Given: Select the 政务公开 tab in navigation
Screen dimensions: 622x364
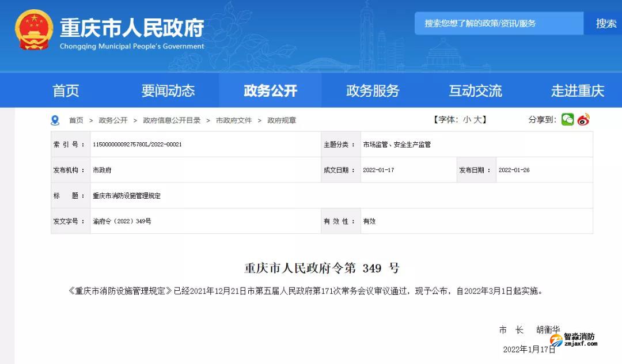Looking at the screenshot, I should [270, 90].
